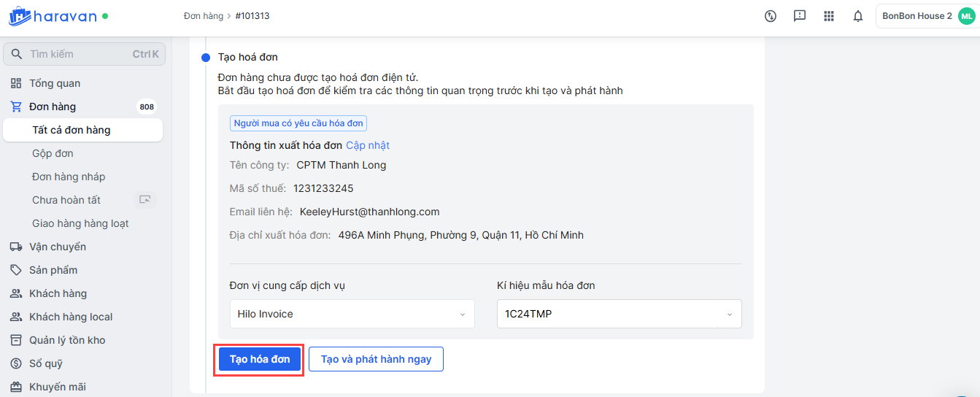Viewport: 980px width, 397px height.
Task: Click the ML user avatar
Action: click(x=966, y=16)
